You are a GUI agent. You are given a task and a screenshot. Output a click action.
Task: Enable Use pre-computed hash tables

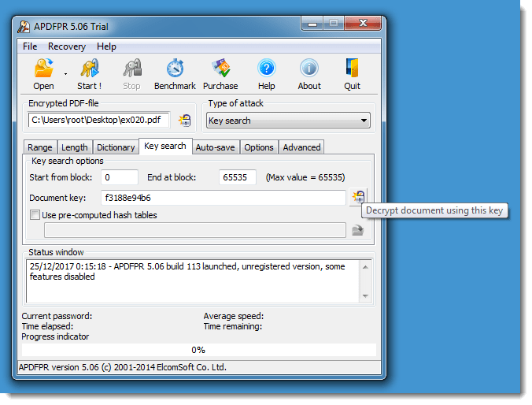pyautogui.click(x=35, y=215)
